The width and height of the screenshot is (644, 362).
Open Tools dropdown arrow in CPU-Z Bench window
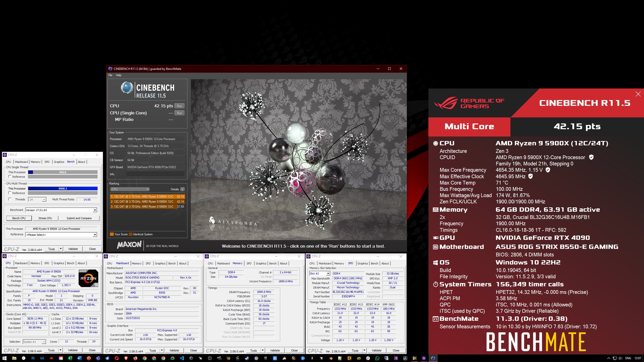click(61, 249)
